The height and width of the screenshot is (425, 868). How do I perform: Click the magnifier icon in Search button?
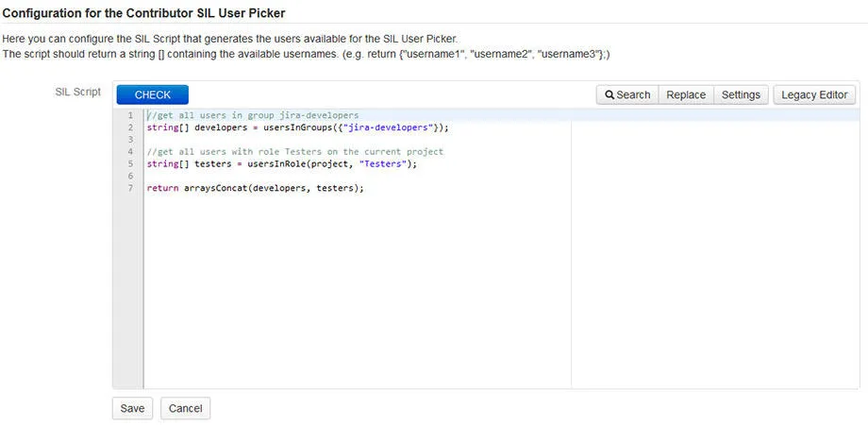point(609,94)
